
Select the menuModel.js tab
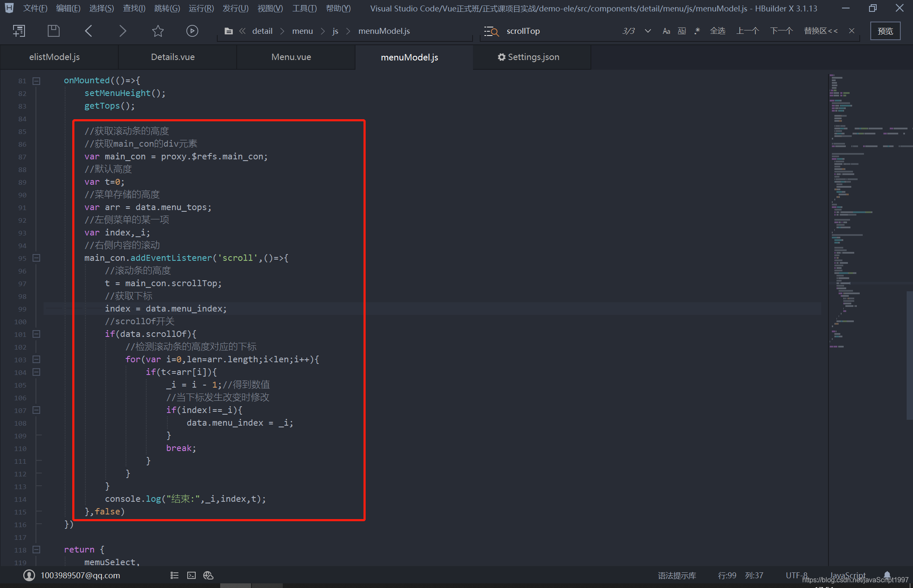point(414,57)
